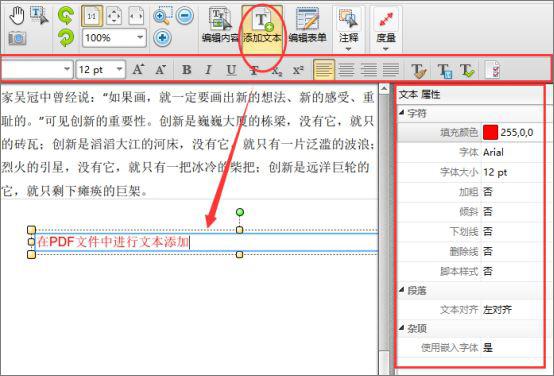Fit whole page in window
Viewport: 554px width, 376px height.
point(114,16)
